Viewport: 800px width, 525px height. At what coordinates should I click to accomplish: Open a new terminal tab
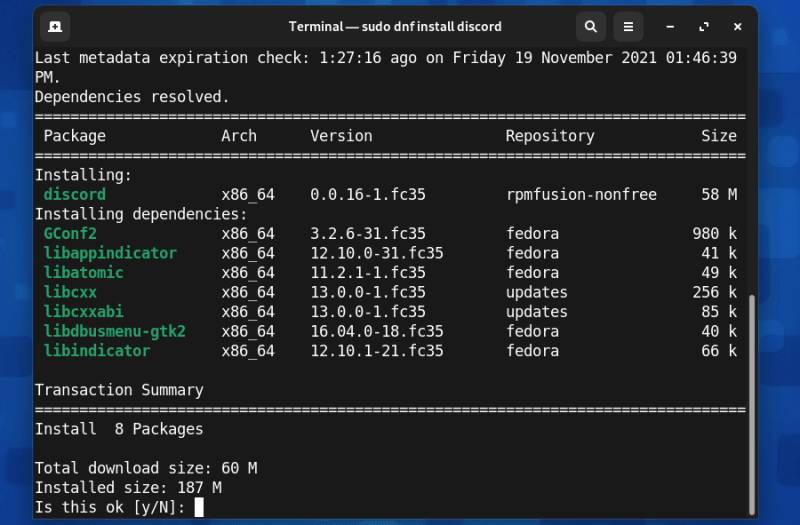click(x=56, y=26)
